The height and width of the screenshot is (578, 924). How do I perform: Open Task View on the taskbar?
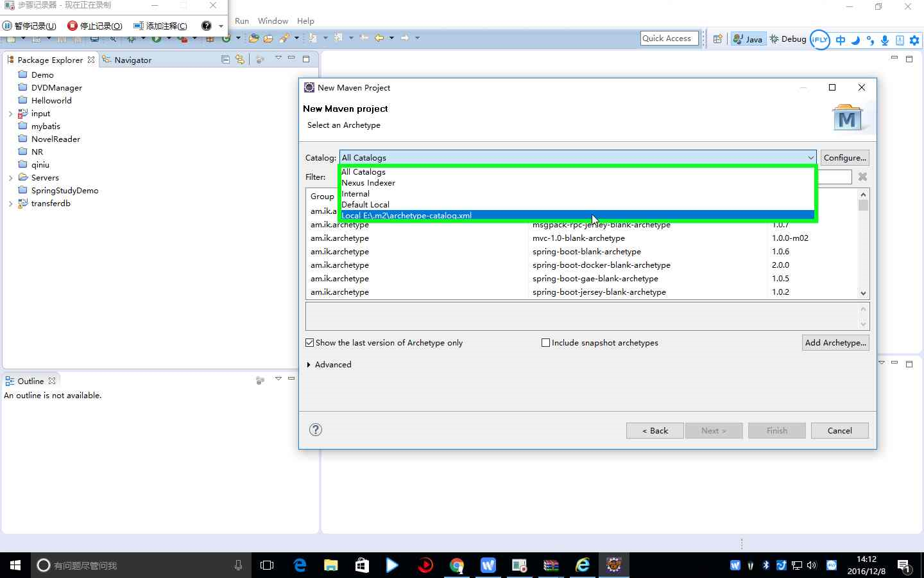[267, 565]
